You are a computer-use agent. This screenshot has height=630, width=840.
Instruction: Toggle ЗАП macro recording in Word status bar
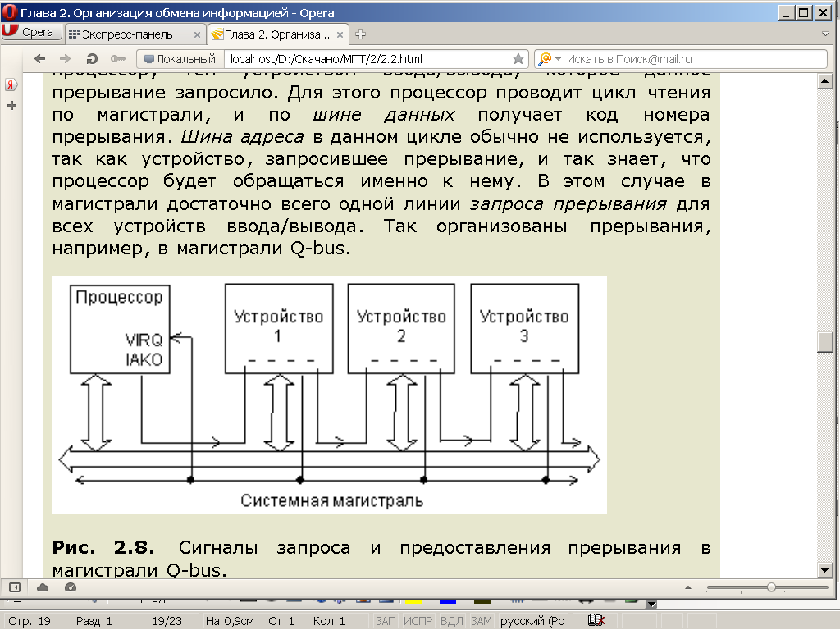(386, 621)
